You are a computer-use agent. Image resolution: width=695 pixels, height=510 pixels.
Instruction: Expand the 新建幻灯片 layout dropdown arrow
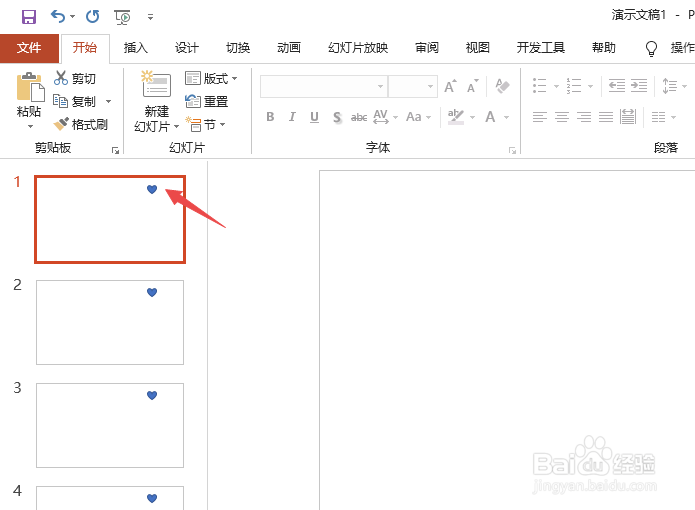pyautogui.click(x=176, y=127)
